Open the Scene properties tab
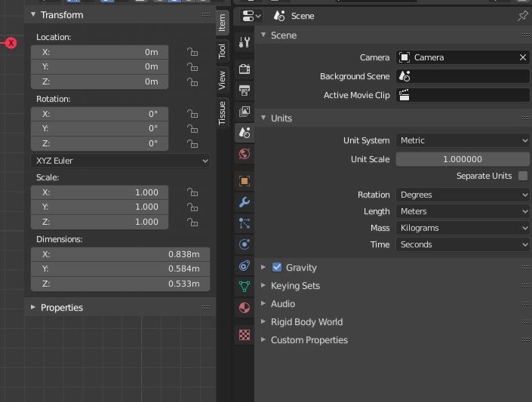 tap(244, 133)
